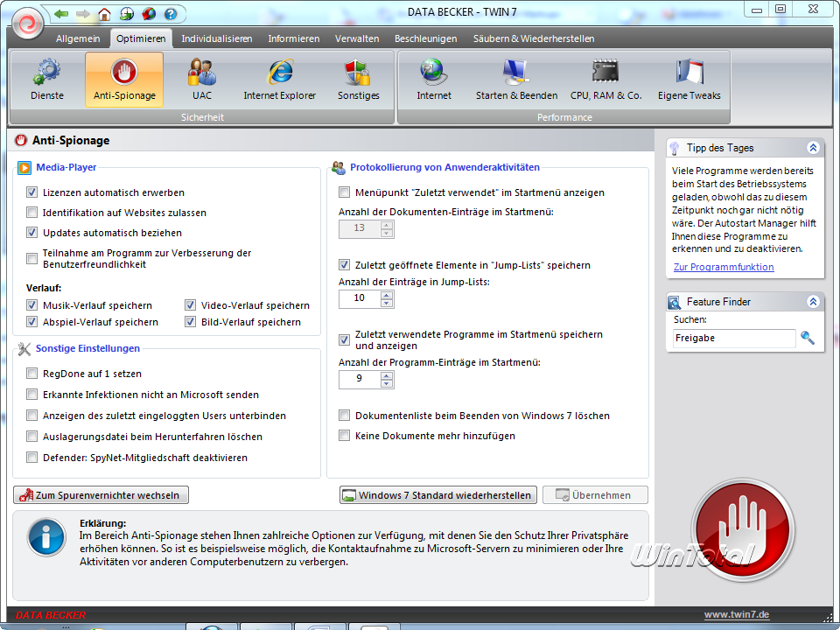
Task: Open Starten & Beenden monitor icon
Action: [x=516, y=73]
